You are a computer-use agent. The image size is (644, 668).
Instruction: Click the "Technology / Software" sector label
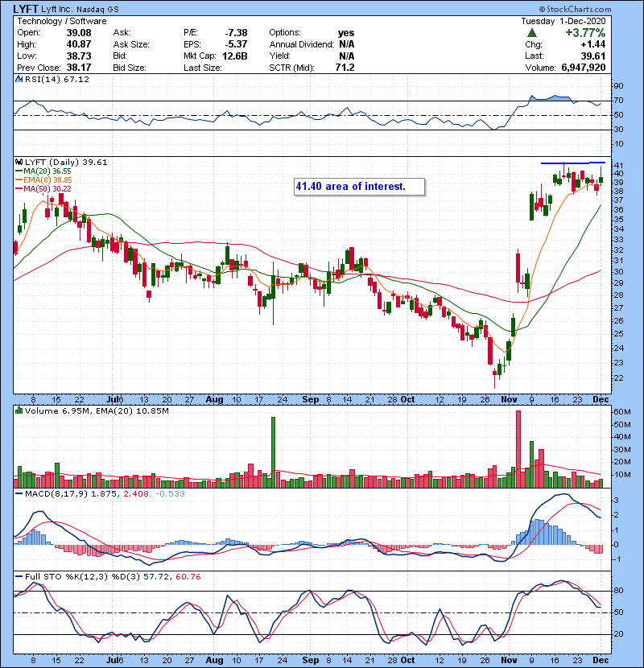[62, 21]
